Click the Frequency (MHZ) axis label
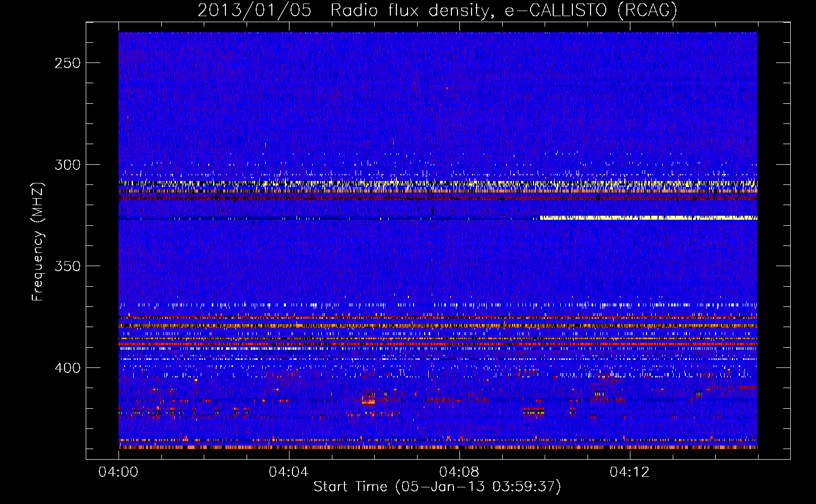 coord(38,241)
